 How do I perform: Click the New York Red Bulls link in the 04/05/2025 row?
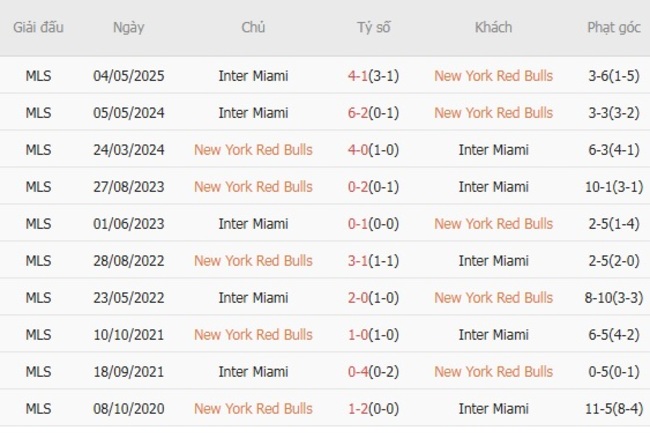pos(493,76)
